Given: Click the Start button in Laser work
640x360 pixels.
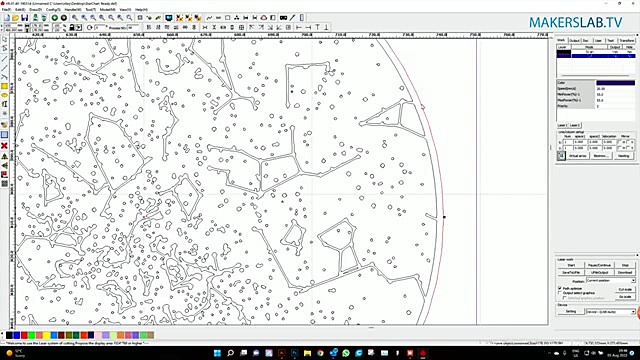Looking at the screenshot, I should click(571, 265).
